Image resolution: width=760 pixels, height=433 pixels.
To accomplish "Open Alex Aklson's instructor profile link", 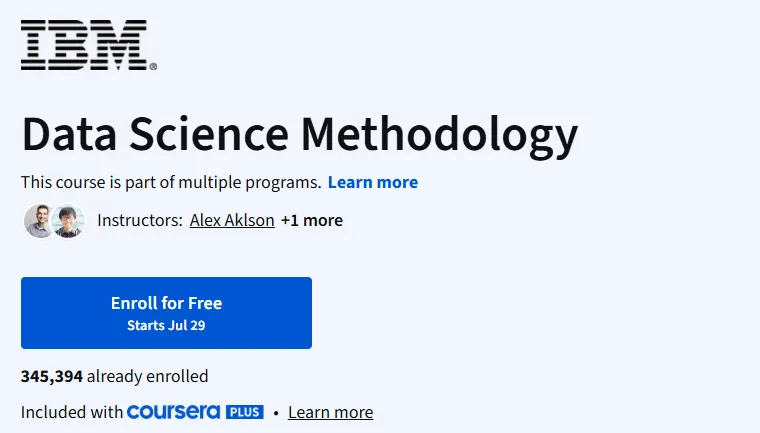I will click(232, 220).
